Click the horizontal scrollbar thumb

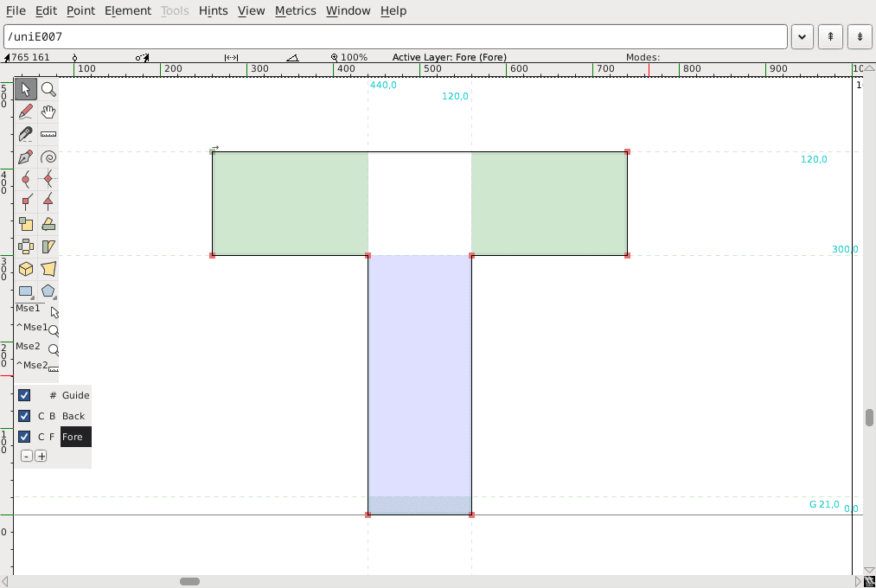point(190,581)
